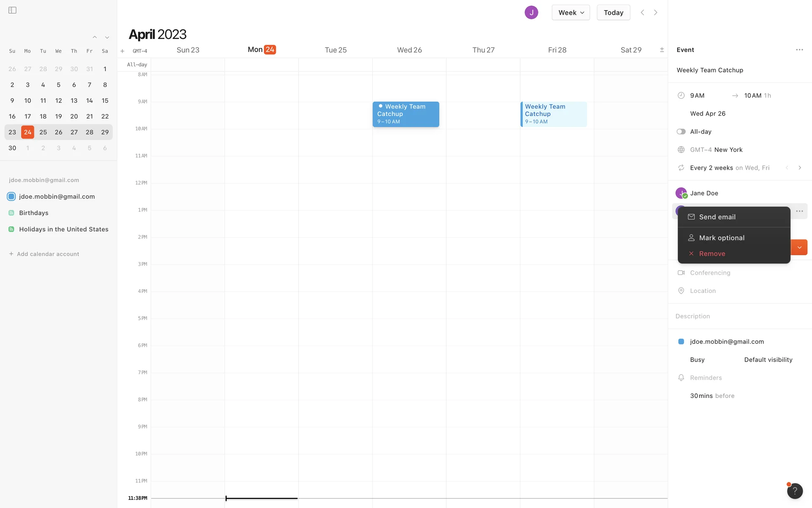Open the Event panel more options
Viewport: 812px width, 508px height.
coord(799,50)
